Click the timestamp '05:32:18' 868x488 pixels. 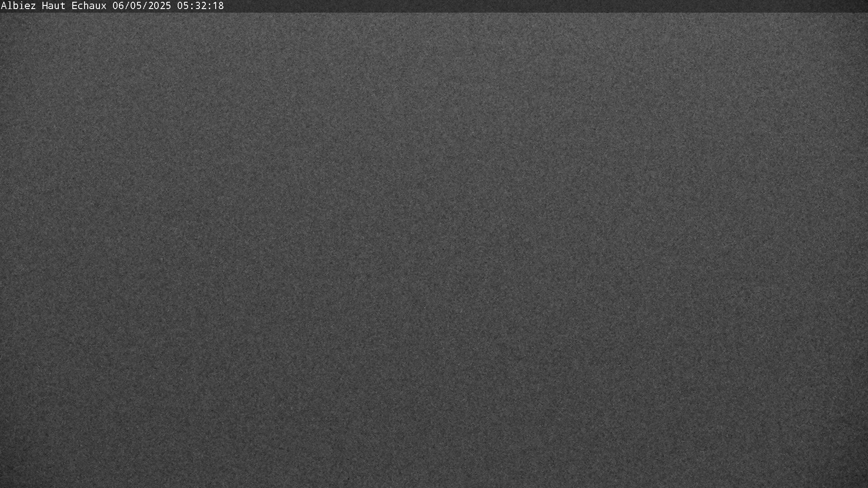click(x=200, y=6)
